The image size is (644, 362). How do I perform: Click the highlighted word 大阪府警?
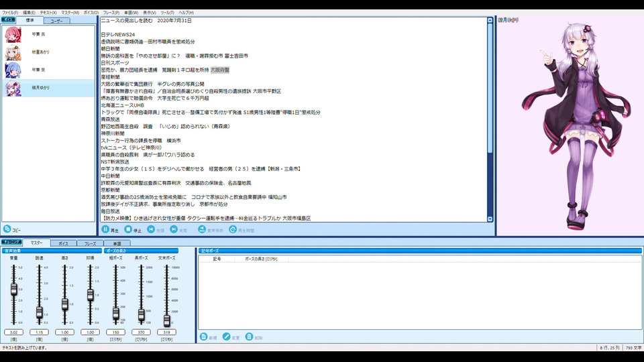pos(220,70)
